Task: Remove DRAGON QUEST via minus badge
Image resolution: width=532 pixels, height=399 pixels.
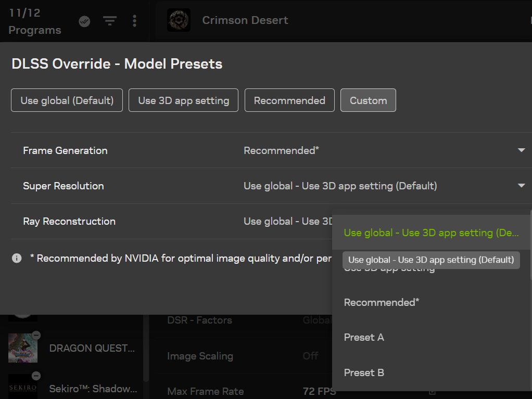Action: (x=36, y=335)
